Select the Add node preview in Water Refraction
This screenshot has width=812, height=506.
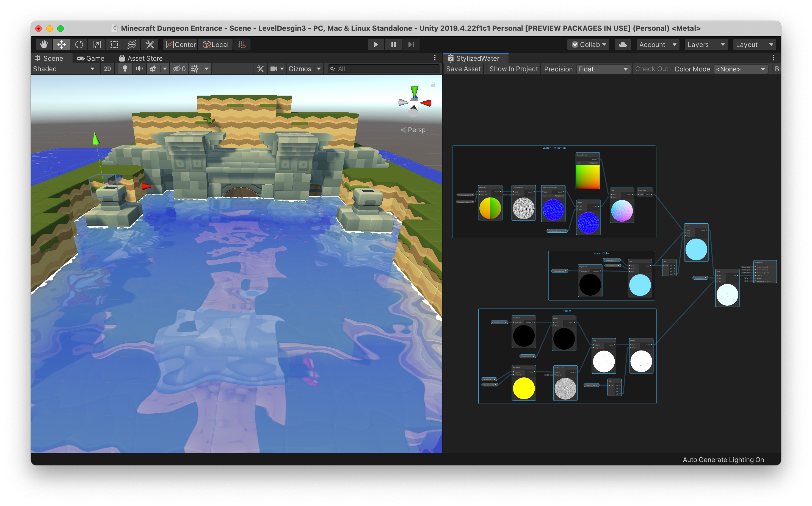pos(622,211)
